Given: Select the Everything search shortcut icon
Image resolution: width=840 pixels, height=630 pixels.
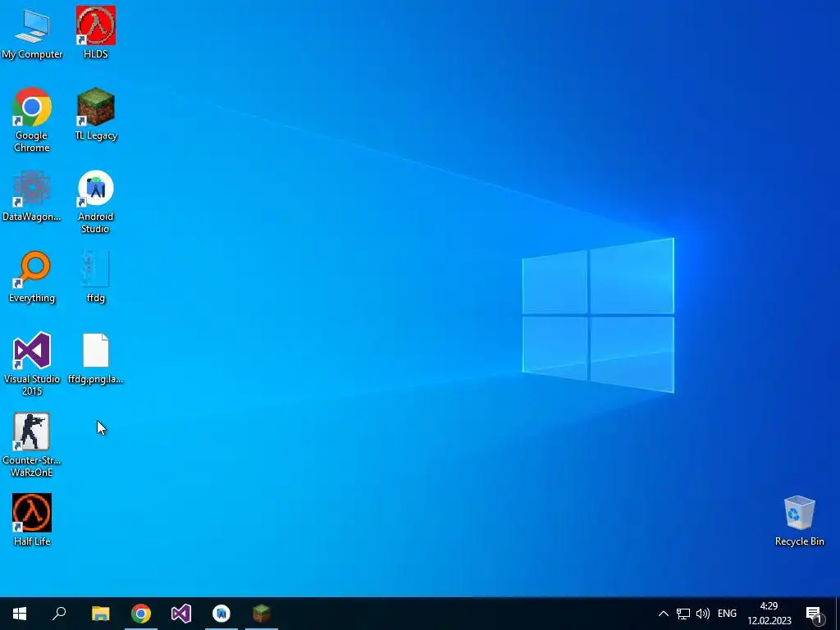Looking at the screenshot, I should tap(32, 269).
